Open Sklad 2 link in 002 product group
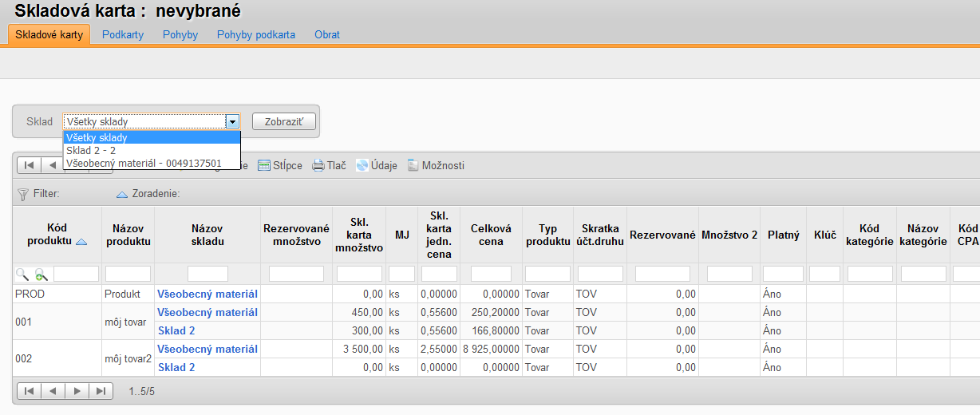 pyautogui.click(x=176, y=367)
